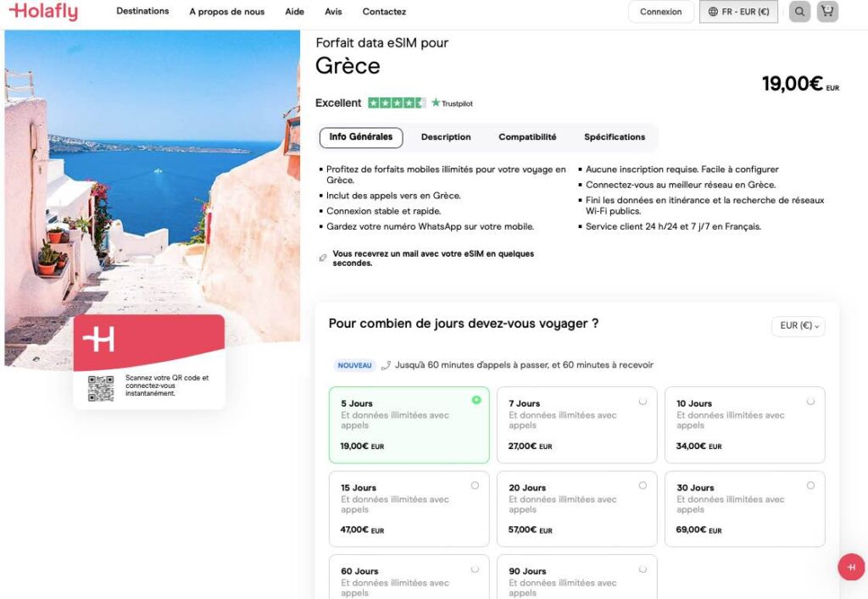Choose the 10 Jours data plan
868x599 pixels.
(744, 424)
